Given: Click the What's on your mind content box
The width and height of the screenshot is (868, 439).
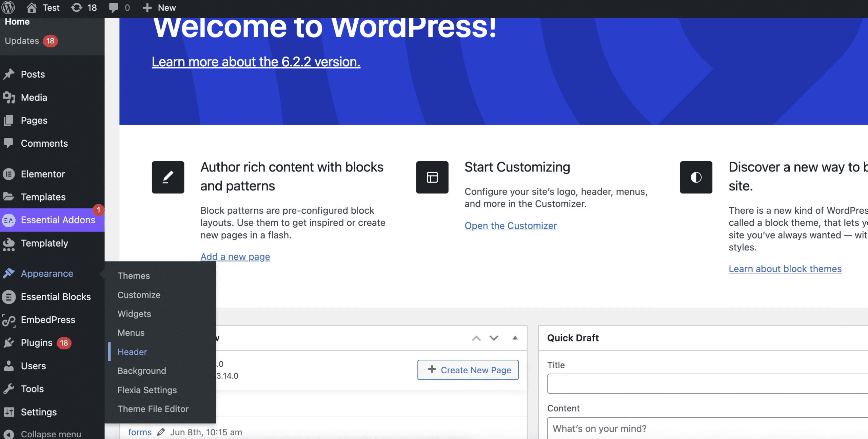Looking at the screenshot, I should [x=708, y=428].
